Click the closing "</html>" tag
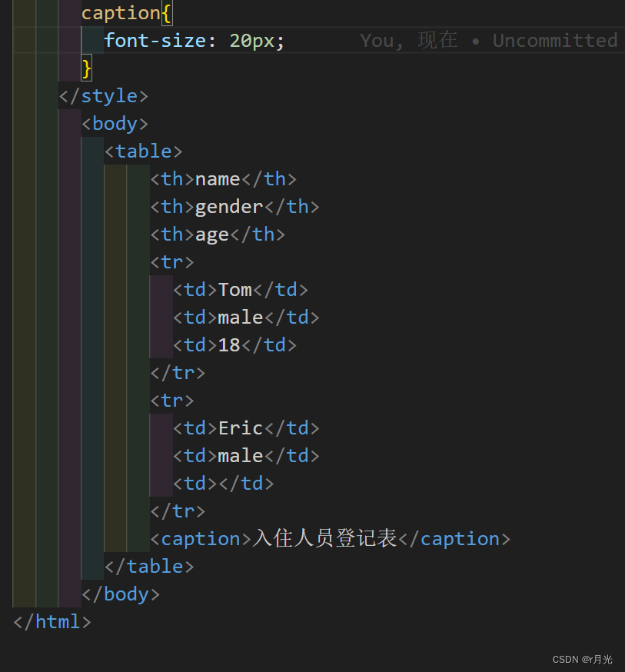This screenshot has height=672, width=625. 52,622
